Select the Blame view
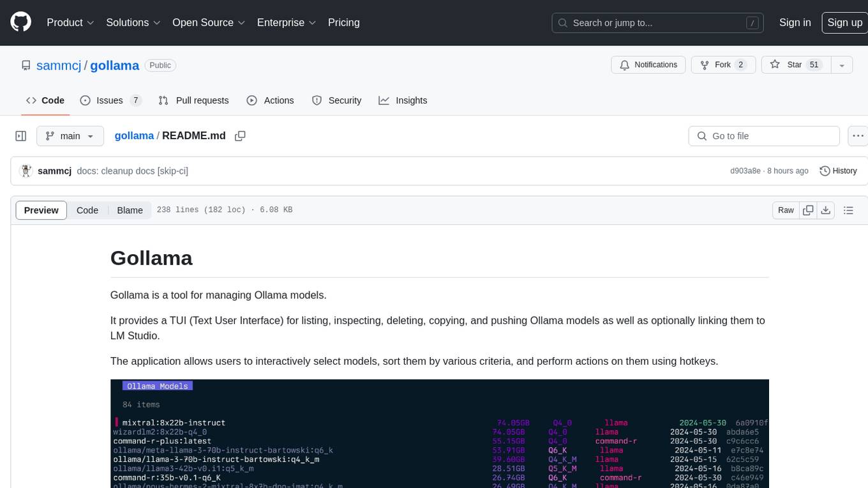Image resolution: width=868 pixels, height=488 pixels. point(130,210)
